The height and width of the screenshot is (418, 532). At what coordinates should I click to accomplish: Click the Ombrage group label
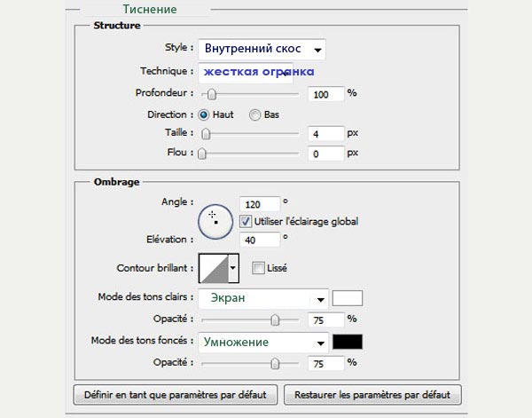click(117, 182)
